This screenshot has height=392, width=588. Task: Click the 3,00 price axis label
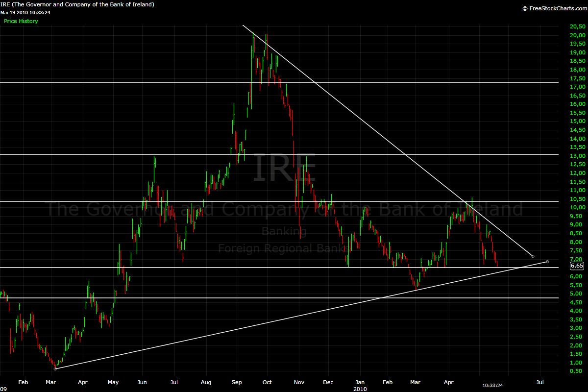tap(577, 328)
